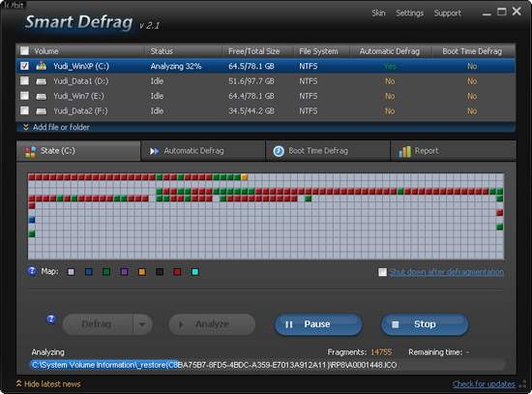Click the green map legend swatch
This screenshot has height=394, width=532.
point(106,272)
